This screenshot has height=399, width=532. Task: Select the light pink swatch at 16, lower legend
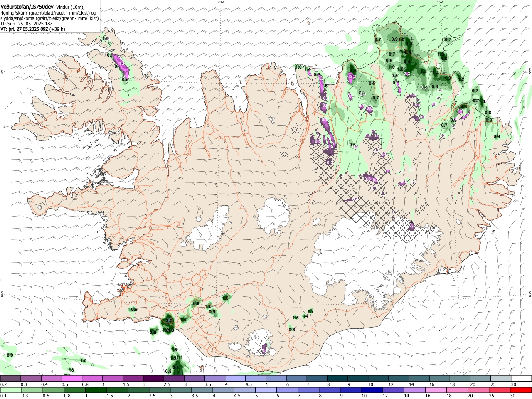[x=436, y=390]
